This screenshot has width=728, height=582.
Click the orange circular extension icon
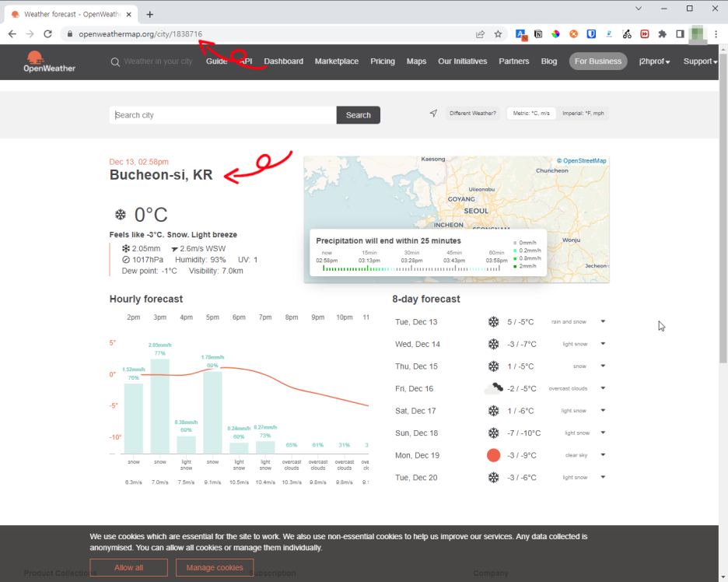click(574, 34)
